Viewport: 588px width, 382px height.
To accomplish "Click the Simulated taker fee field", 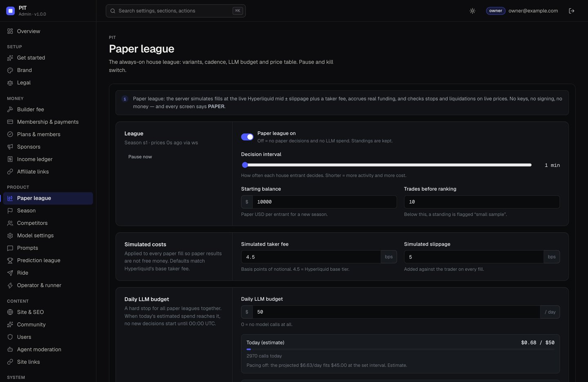I will click(311, 257).
